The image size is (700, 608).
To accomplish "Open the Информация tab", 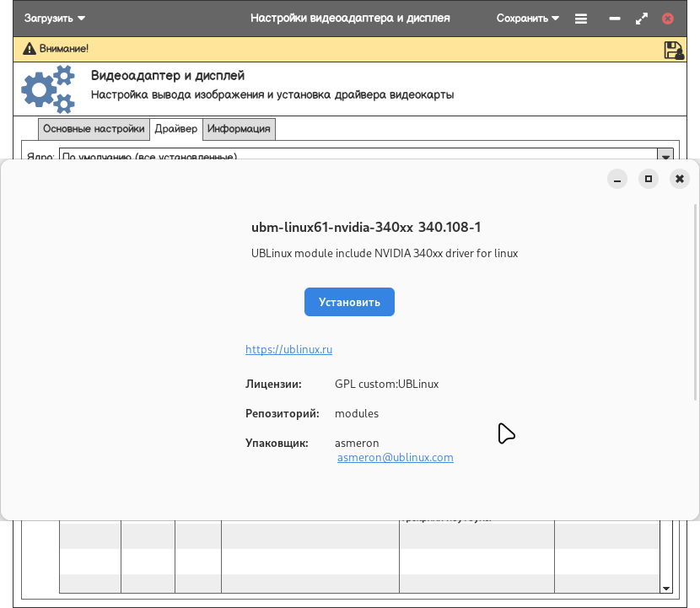I will pyautogui.click(x=239, y=129).
